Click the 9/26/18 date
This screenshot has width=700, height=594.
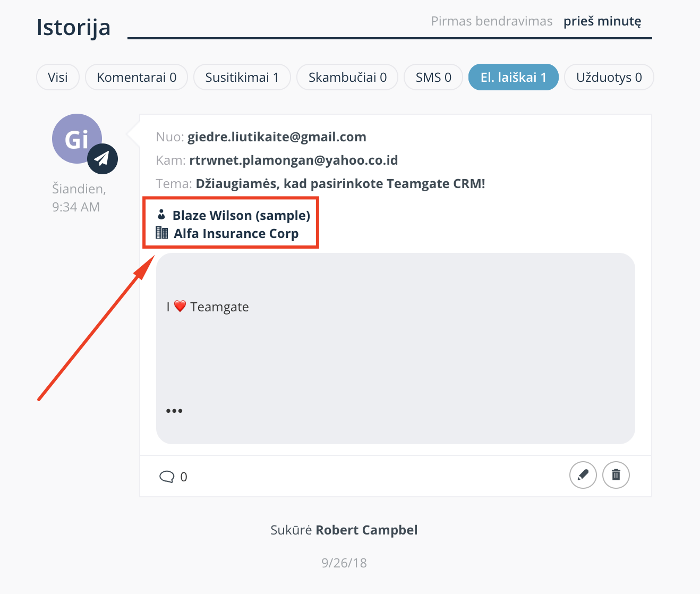(344, 563)
